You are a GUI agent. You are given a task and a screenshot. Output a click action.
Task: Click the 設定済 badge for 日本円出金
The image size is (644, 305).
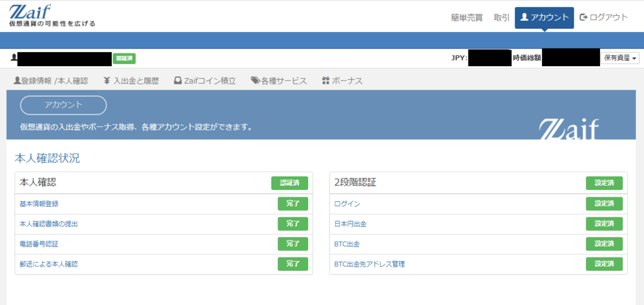click(x=604, y=224)
